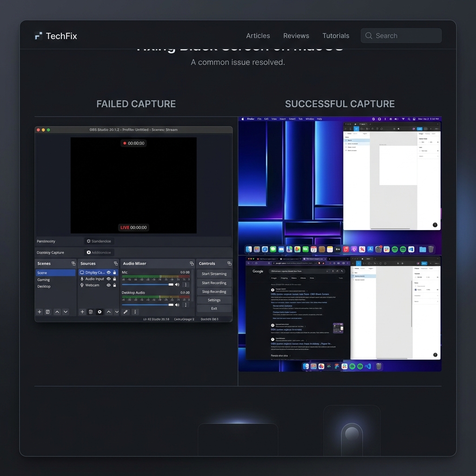This screenshot has height=476, width=476.
Task: Click Safari icon in top capture's Dock
Action: click(264, 249)
